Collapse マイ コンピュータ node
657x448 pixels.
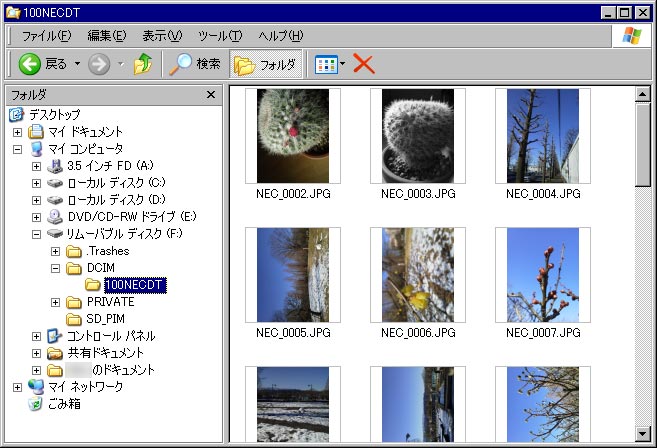click(x=17, y=149)
